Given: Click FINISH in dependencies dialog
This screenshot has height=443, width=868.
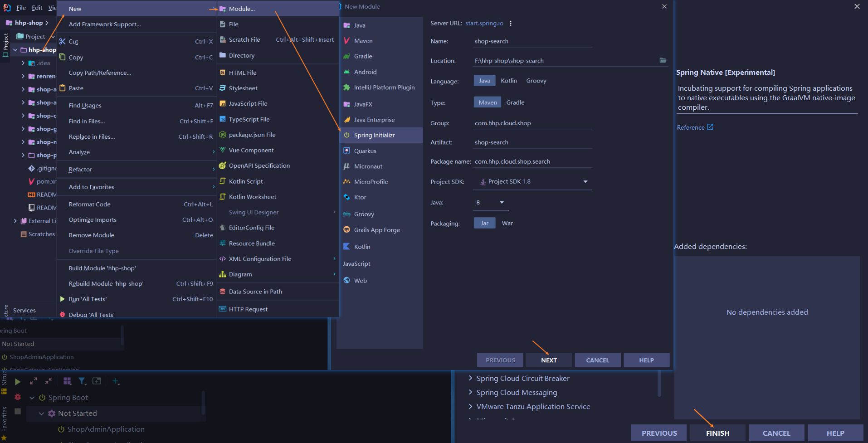Looking at the screenshot, I should click(x=717, y=433).
